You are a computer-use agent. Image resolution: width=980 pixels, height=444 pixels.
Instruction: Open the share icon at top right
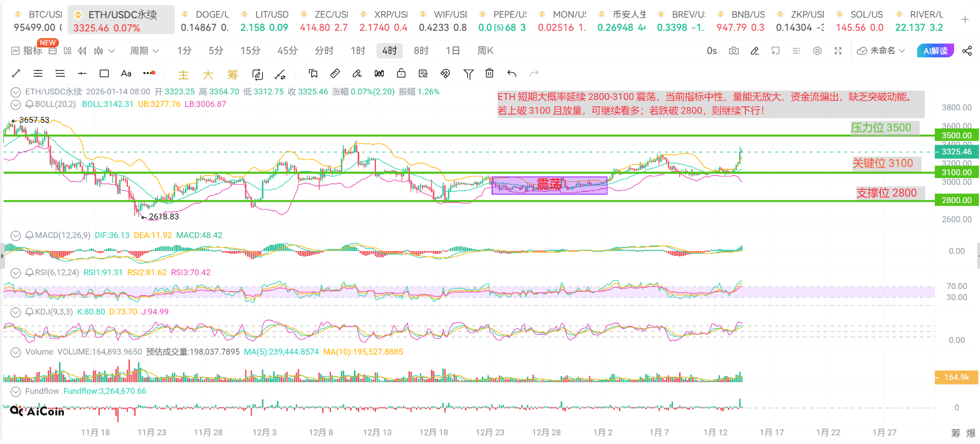967,51
